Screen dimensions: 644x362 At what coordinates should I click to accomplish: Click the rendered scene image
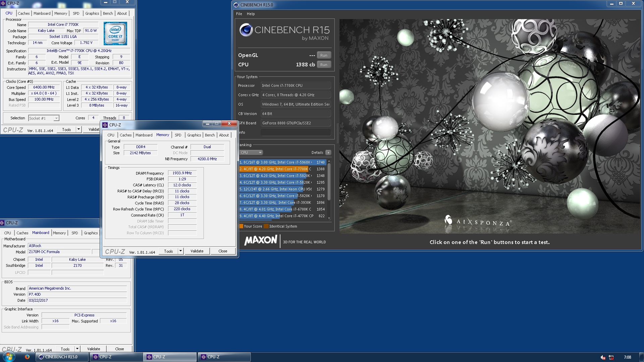(490, 126)
